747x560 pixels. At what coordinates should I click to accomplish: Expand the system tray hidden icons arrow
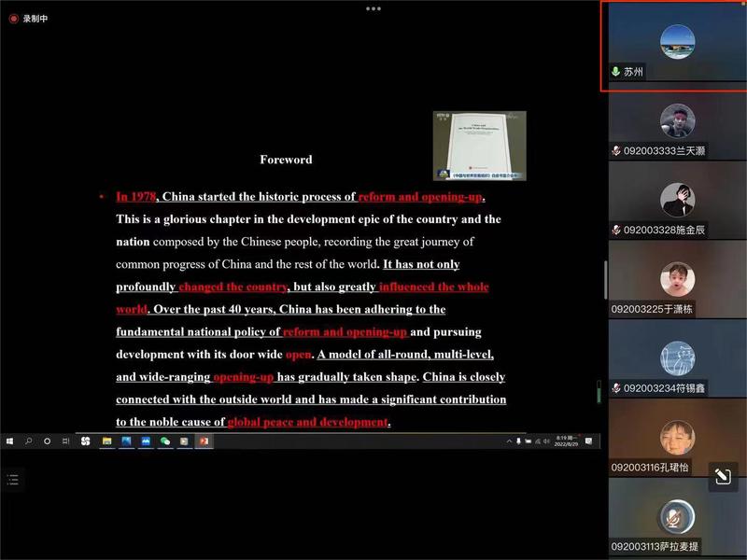(509, 441)
